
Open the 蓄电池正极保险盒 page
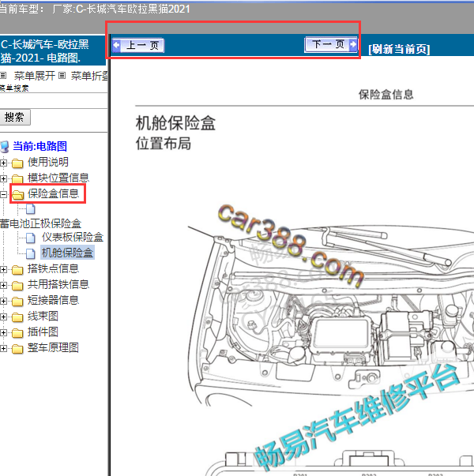coord(41,223)
